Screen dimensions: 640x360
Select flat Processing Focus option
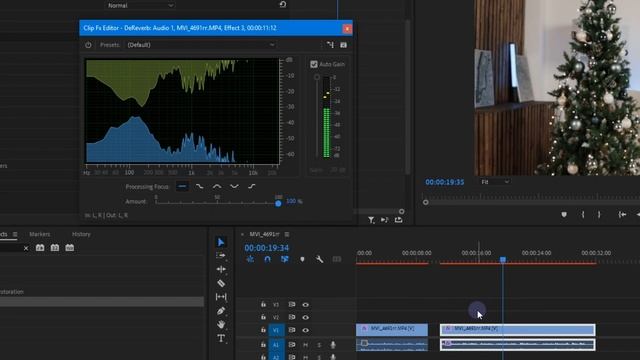[x=182, y=187]
